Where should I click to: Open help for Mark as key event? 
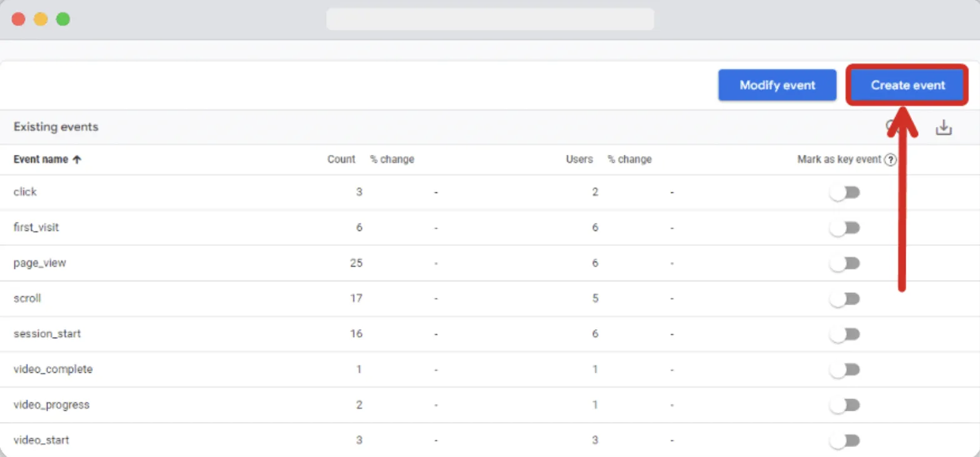coord(891,160)
